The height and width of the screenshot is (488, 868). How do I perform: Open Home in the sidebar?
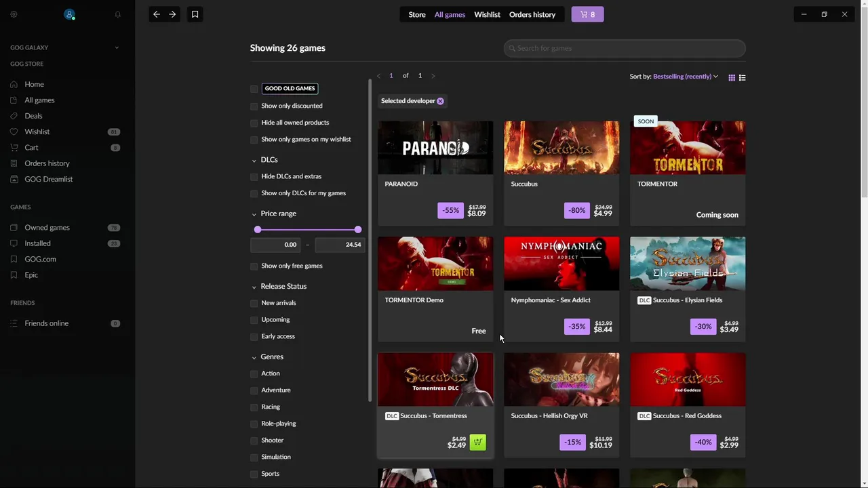coord(35,84)
